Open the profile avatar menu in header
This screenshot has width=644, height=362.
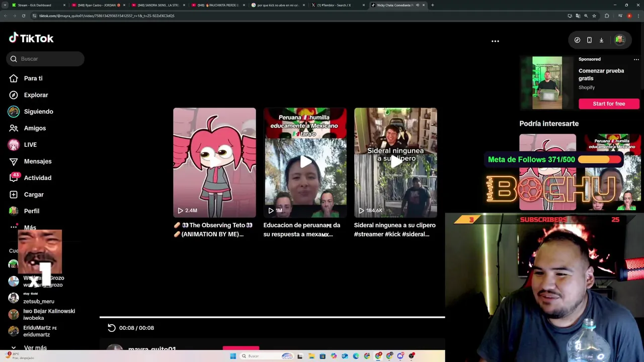click(619, 40)
